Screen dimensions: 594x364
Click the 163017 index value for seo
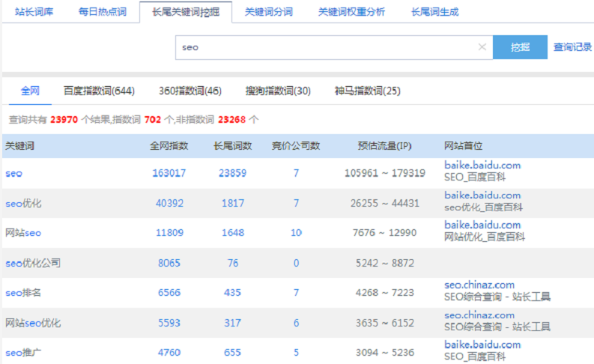(x=169, y=173)
